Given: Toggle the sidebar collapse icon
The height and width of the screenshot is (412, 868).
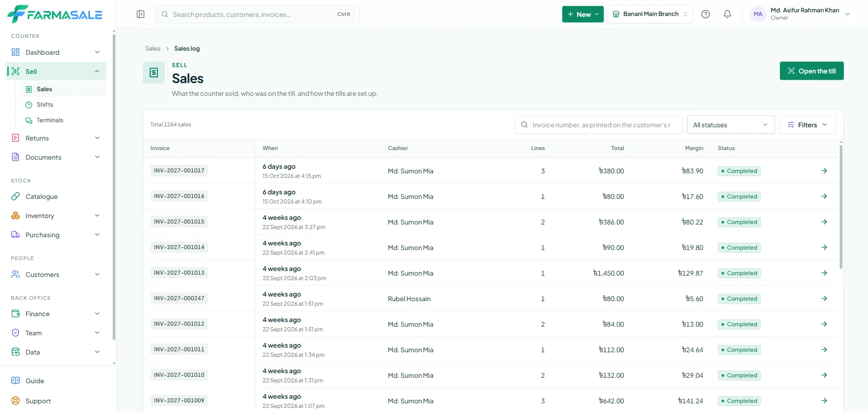Looking at the screenshot, I should (141, 14).
